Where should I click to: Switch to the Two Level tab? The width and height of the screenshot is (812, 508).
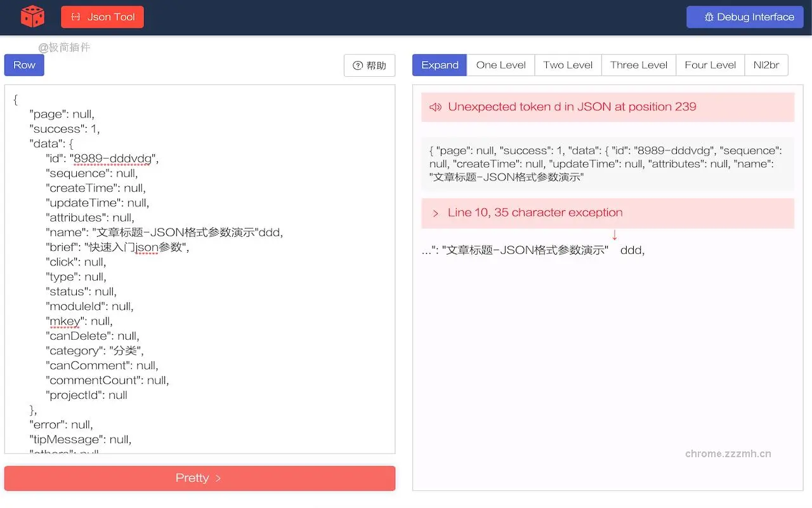[567, 65]
